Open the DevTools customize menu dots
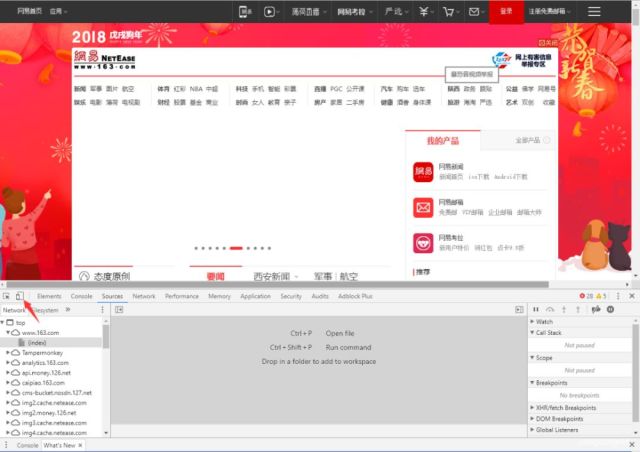The width and height of the screenshot is (640, 452). 618,296
